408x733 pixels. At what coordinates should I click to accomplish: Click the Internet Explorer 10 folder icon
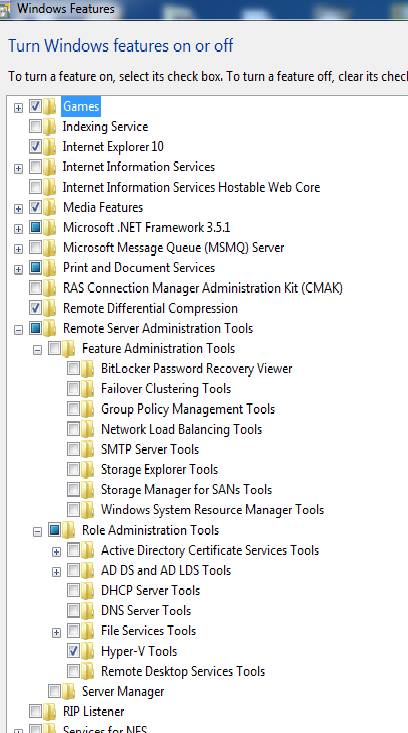[50, 147]
